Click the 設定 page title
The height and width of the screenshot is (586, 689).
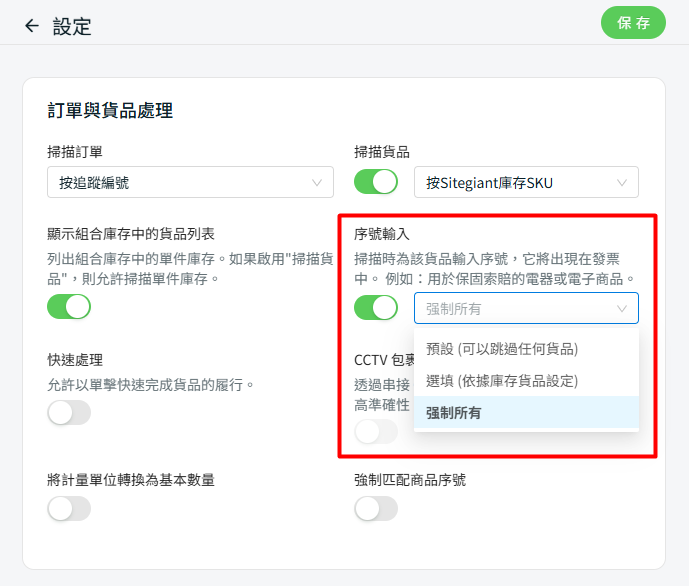tap(72, 26)
